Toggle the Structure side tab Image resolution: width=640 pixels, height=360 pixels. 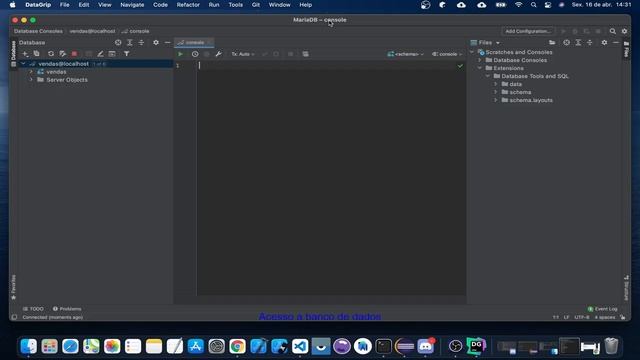pos(626,288)
